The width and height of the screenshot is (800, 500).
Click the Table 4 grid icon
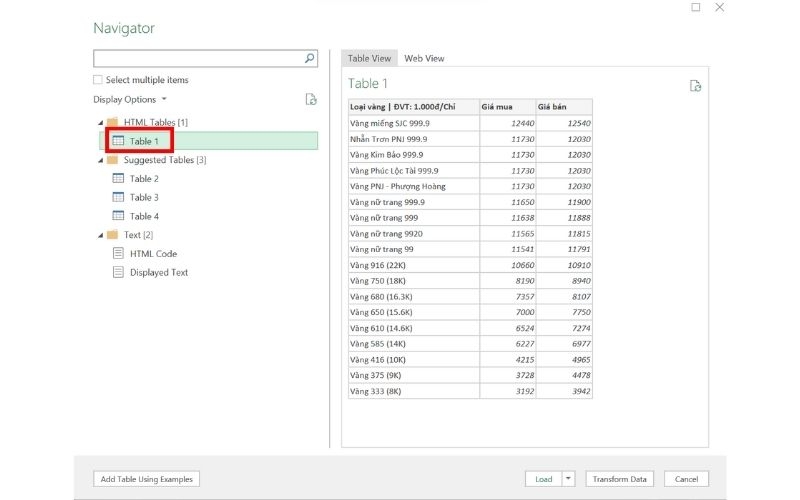click(x=118, y=215)
